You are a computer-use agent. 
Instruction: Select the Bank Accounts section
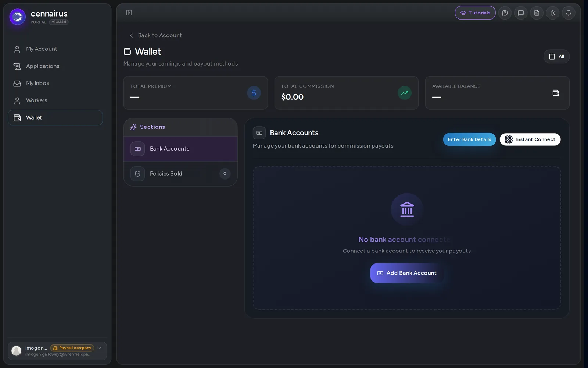180,149
